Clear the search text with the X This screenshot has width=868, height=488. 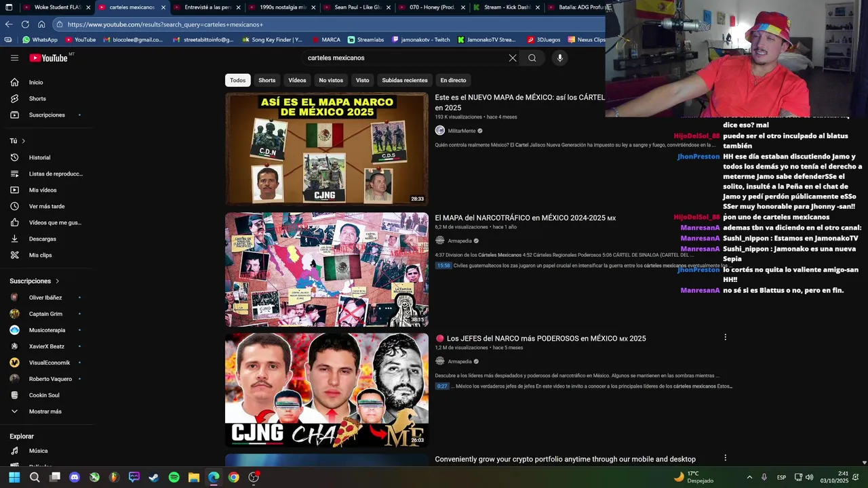click(513, 58)
